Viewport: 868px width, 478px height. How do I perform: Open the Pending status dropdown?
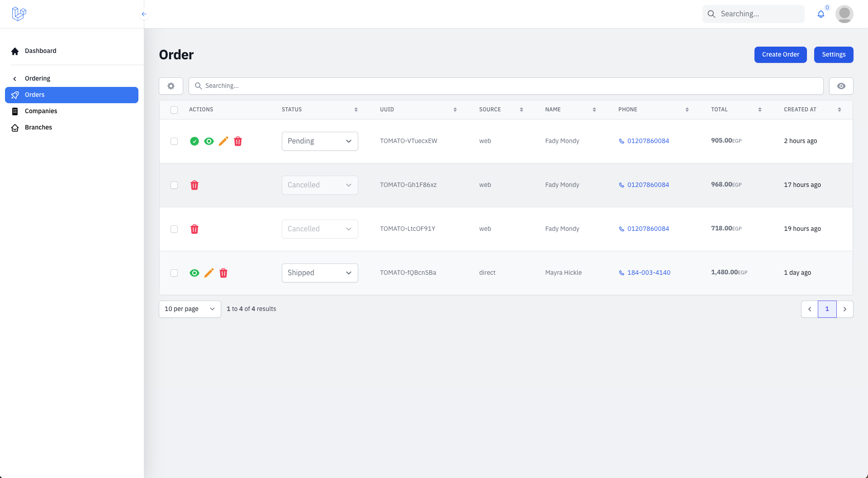[x=320, y=141]
